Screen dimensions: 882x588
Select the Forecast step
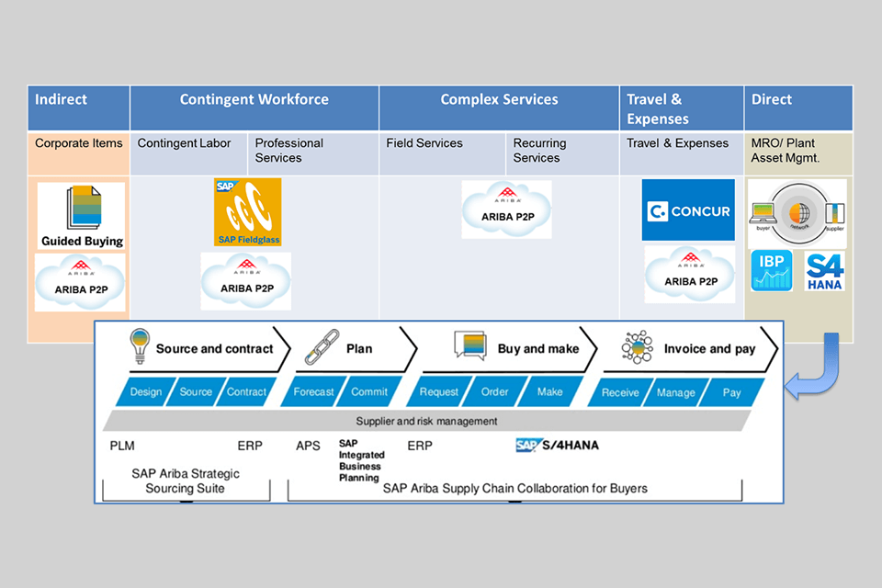tap(313, 391)
